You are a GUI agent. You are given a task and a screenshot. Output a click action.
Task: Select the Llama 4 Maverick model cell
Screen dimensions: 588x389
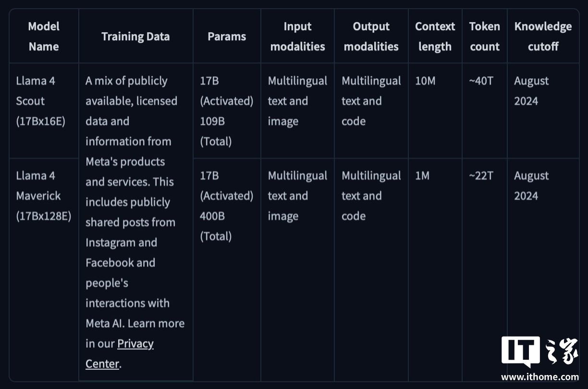pos(43,196)
